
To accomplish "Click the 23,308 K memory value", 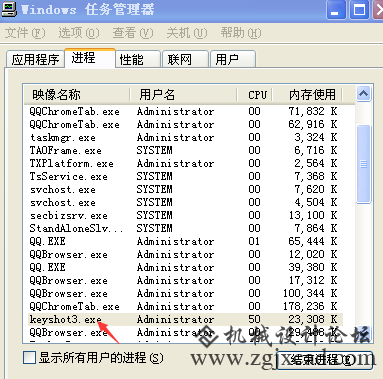I will pyautogui.click(x=313, y=319).
